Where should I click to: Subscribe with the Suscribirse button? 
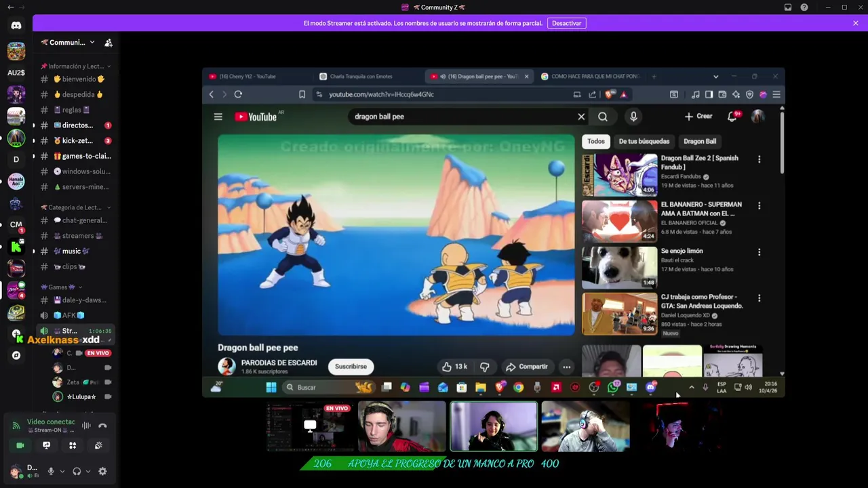coord(351,367)
